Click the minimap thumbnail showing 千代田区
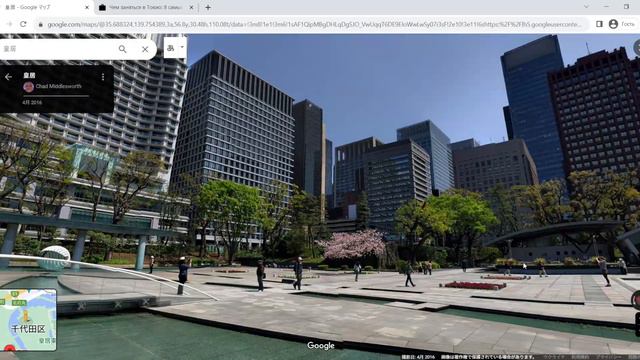The height and width of the screenshot is (360, 640). [x=28, y=320]
